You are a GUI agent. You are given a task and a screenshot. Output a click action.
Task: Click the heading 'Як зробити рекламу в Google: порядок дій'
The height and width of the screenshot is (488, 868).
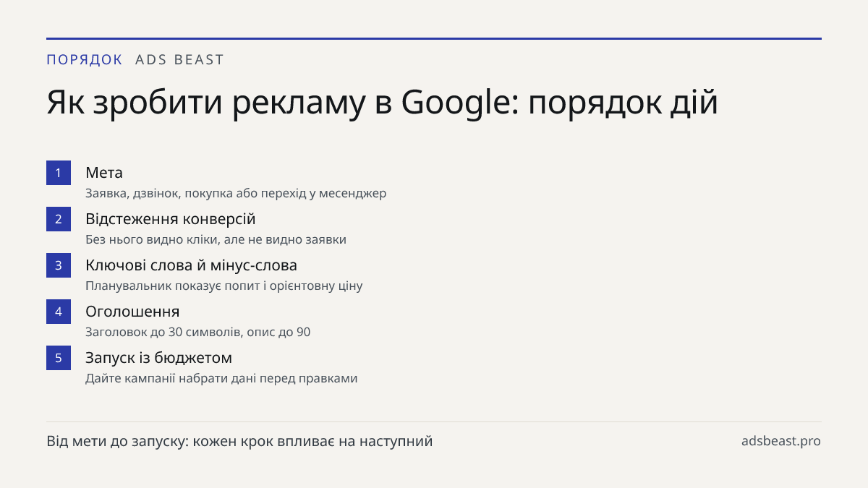click(x=383, y=103)
